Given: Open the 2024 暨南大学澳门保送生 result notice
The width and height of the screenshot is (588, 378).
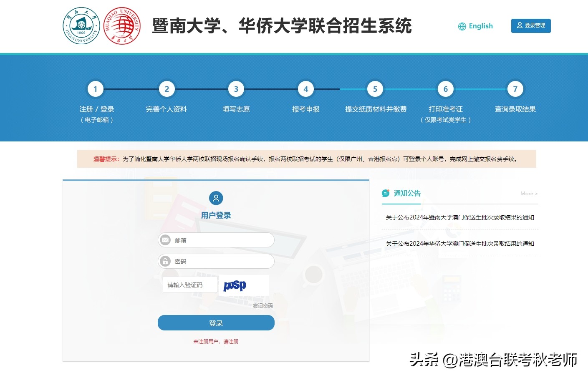Looking at the screenshot, I should [x=459, y=217].
